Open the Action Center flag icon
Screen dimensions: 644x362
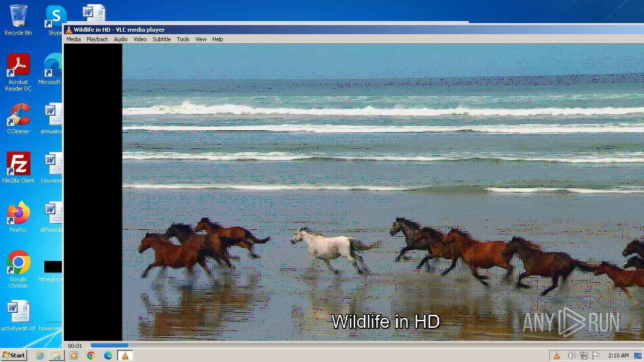(597, 355)
